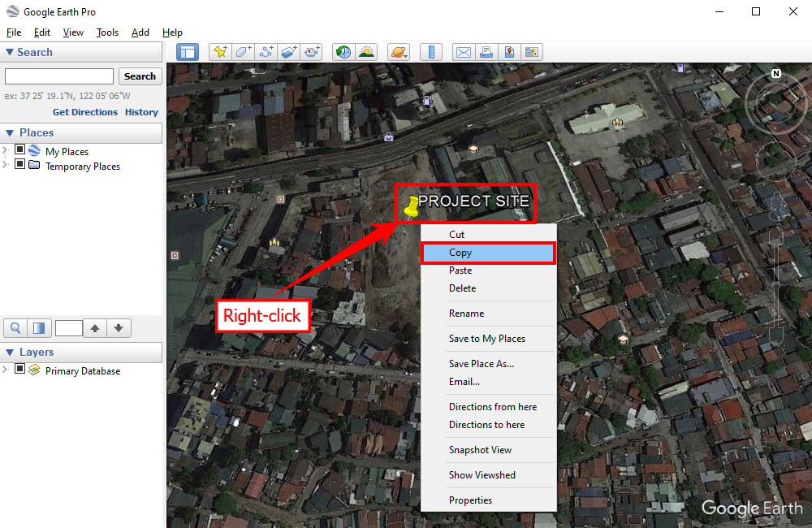Collapse the Search panel
Screen dimensions: 812x528
pos(9,52)
